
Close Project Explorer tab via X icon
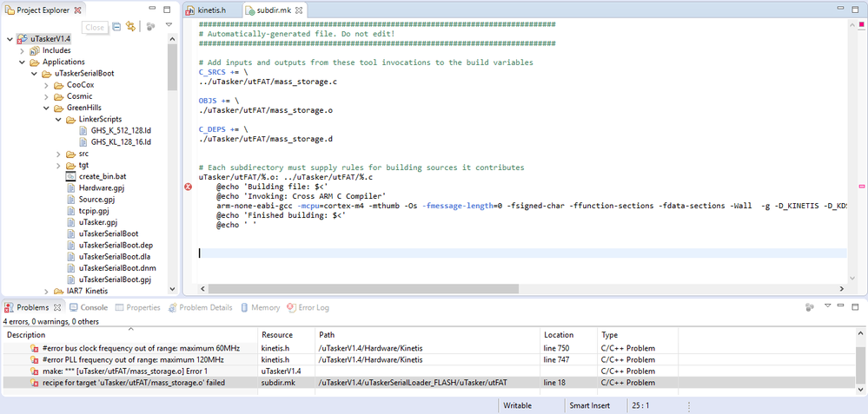(77, 10)
